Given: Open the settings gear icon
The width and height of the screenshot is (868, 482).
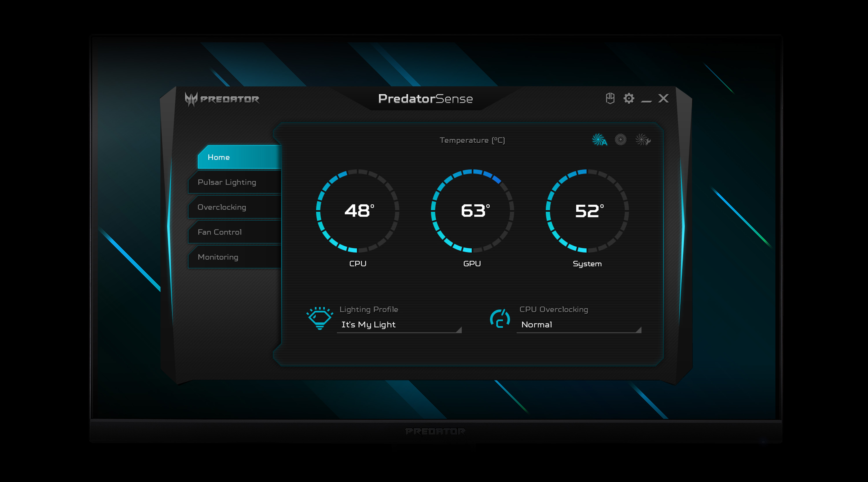Looking at the screenshot, I should pos(629,98).
